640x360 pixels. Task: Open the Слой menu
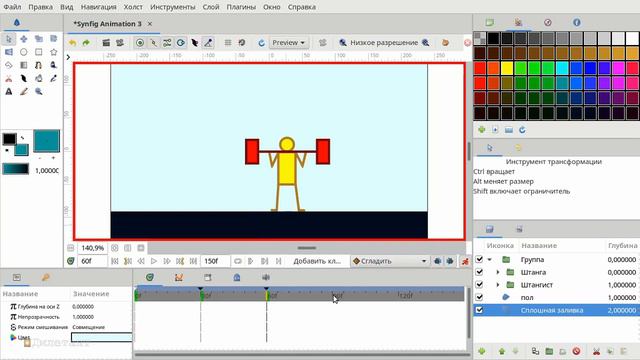[x=211, y=7]
